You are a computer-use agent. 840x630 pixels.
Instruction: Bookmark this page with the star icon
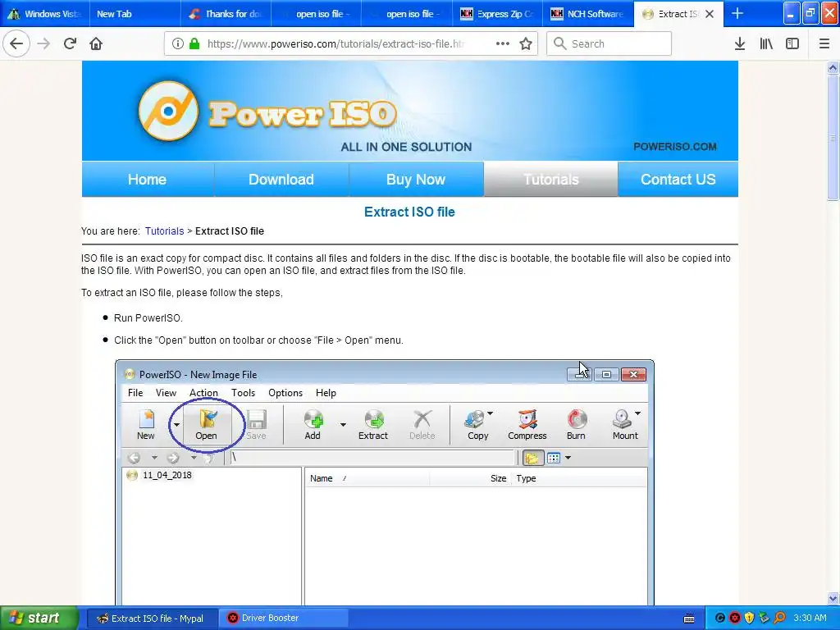pyautogui.click(x=526, y=43)
